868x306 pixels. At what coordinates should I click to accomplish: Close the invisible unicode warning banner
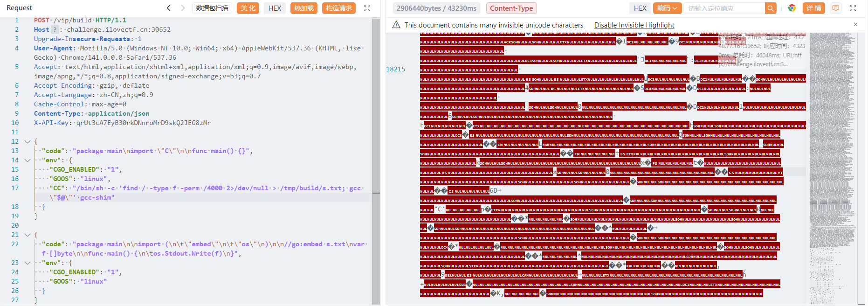point(855,24)
